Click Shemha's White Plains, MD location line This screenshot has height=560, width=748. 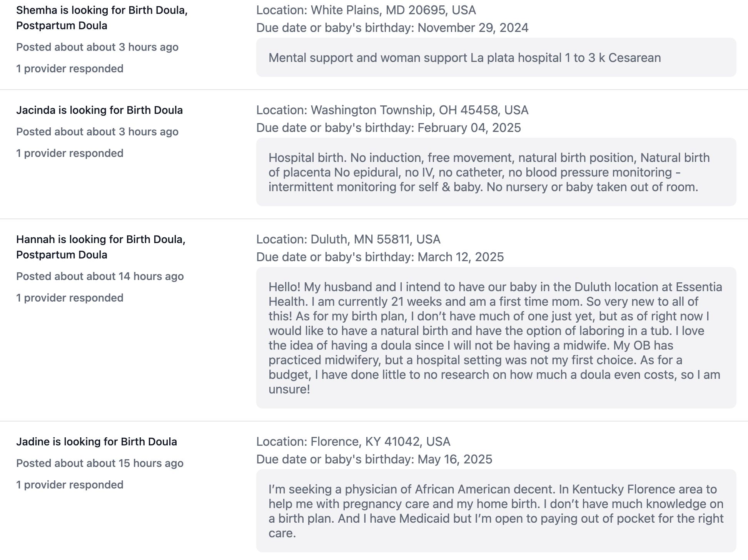tap(366, 10)
